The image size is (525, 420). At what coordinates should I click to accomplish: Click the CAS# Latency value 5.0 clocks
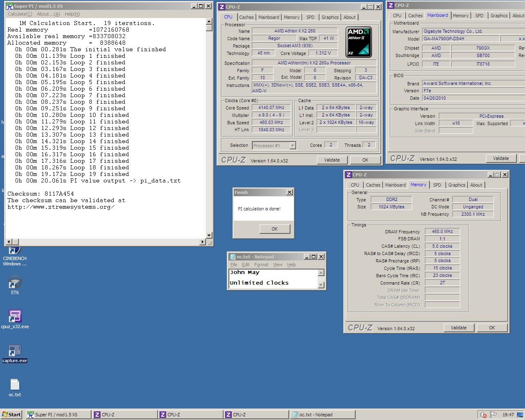(442, 247)
